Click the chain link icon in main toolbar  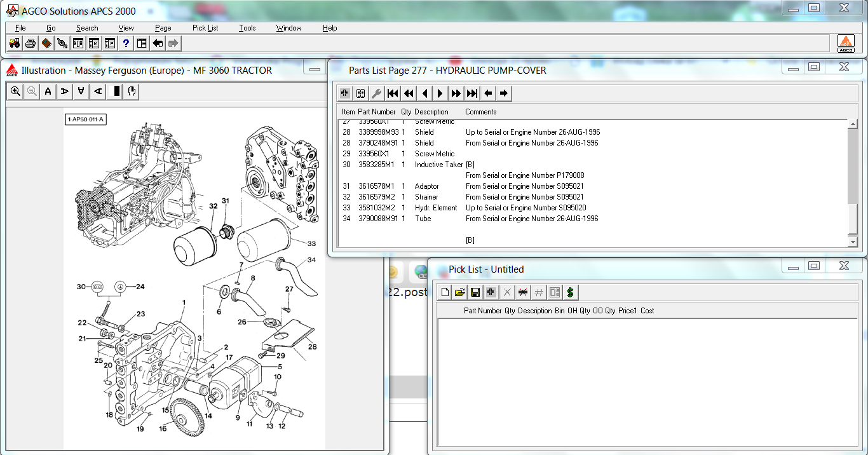pos(62,43)
